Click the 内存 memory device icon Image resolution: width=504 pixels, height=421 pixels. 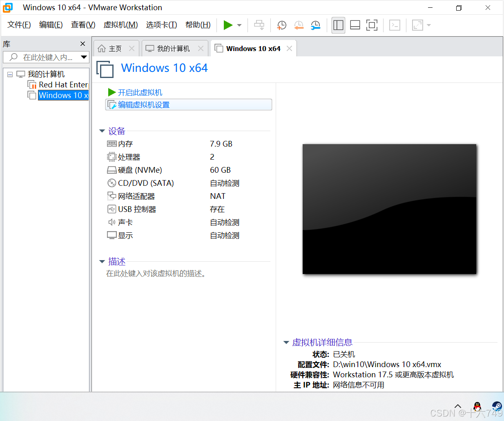pyautogui.click(x=112, y=144)
